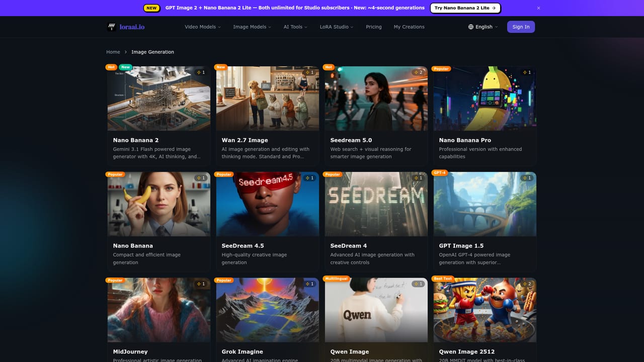Viewport: 644px width, 362px height.
Task: Open the Nano Banana 2 thumbnail
Action: [159, 99]
